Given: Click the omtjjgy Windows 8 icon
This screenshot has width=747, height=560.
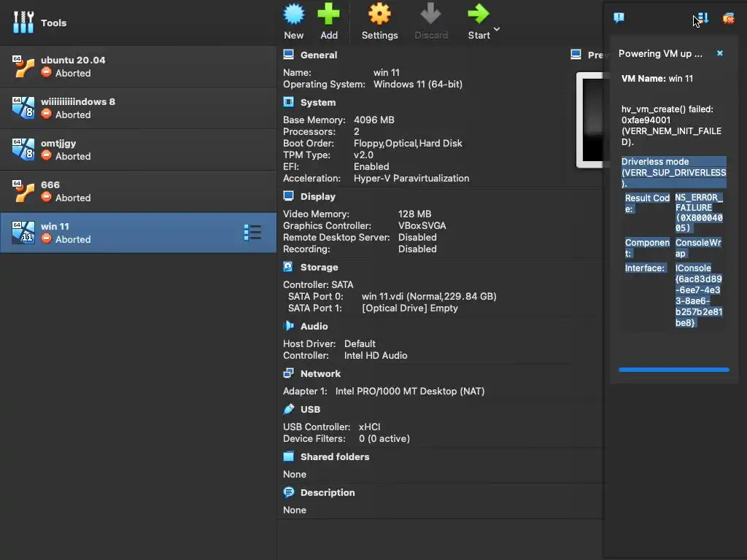Looking at the screenshot, I should (23, 149).
